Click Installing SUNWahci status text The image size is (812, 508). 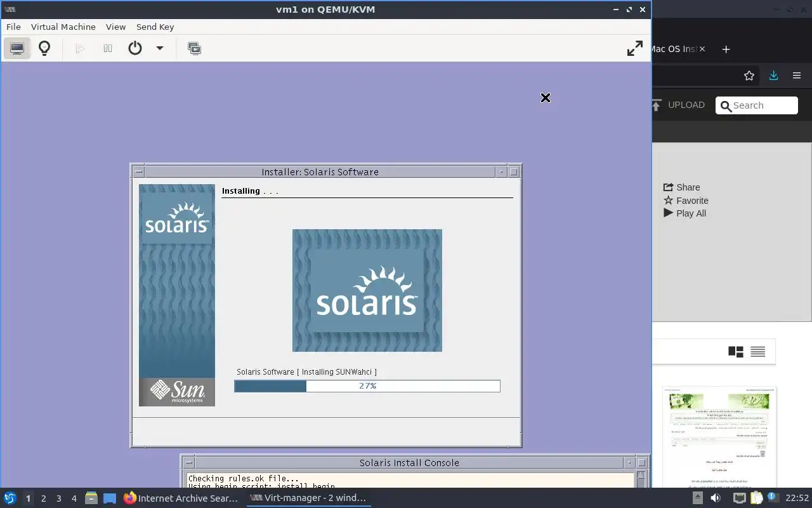(306, 372)
